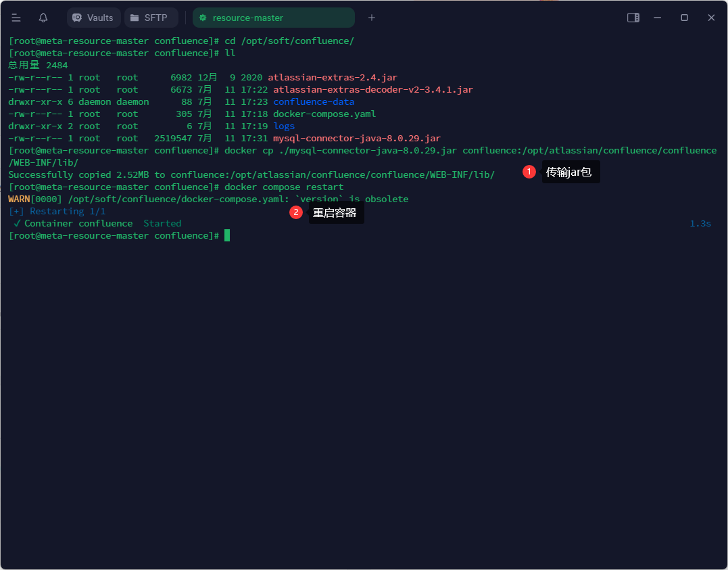728x570 pixels.
Task: Toggle the side panel layout icon
Action: pos(633,18)
